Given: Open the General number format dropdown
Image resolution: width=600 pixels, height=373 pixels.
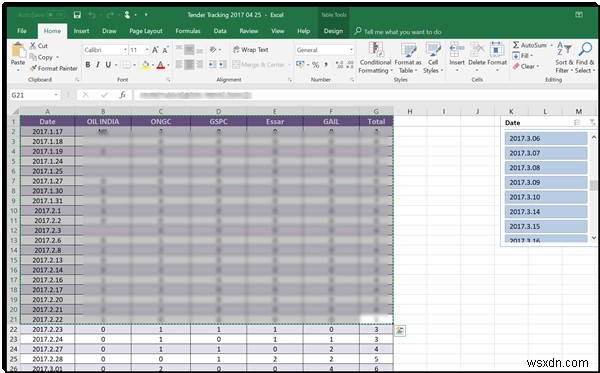Looking at the screenshot, I should [x=351, y=50].
